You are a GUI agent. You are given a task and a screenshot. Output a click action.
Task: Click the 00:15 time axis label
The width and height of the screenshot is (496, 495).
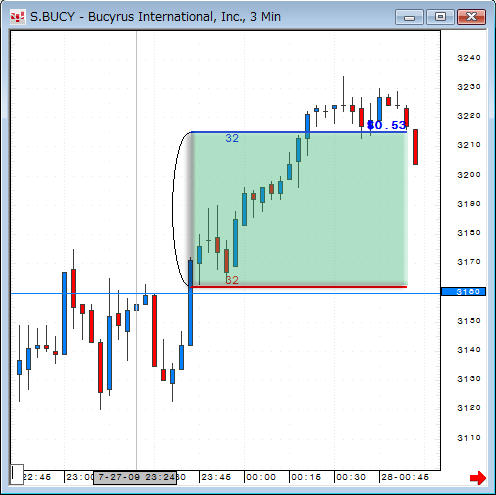click(x=306, y=477)
